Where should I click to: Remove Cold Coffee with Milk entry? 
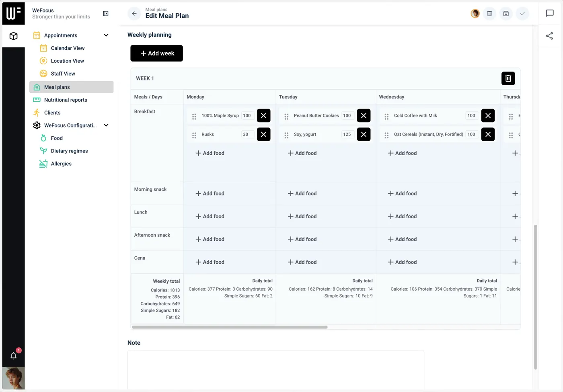click(x=488, y=115)
